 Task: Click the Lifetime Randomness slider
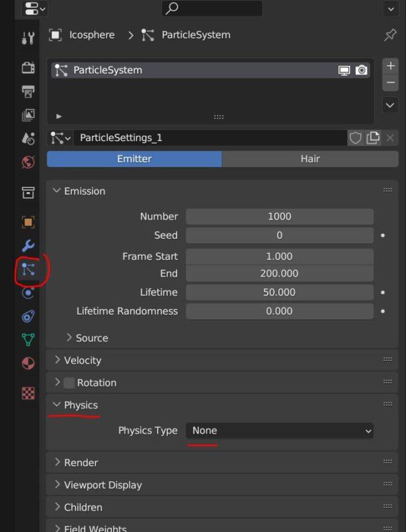coord(280,311)
